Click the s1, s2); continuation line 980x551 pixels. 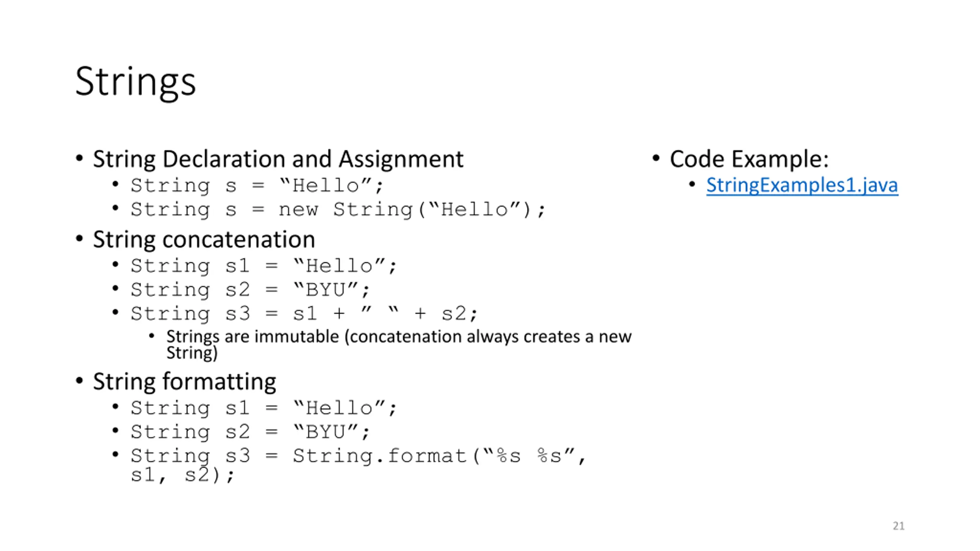[x=182, y=476]
